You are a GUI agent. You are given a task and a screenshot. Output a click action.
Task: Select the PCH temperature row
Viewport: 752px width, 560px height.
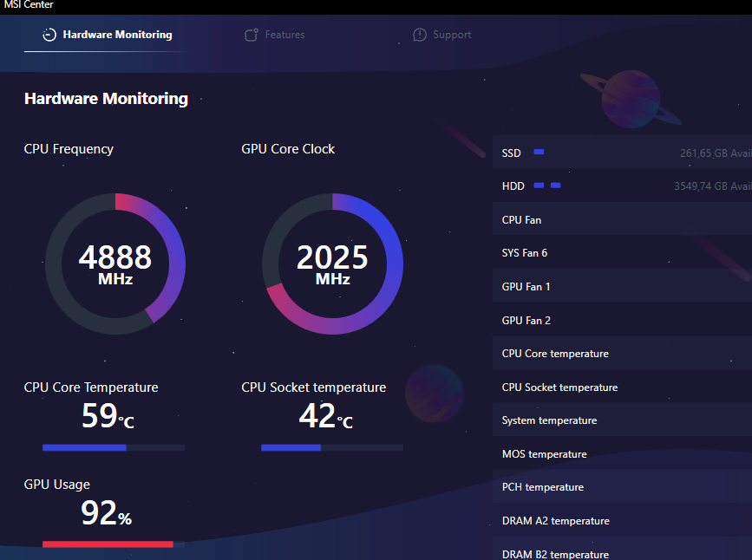pos(622,486)
